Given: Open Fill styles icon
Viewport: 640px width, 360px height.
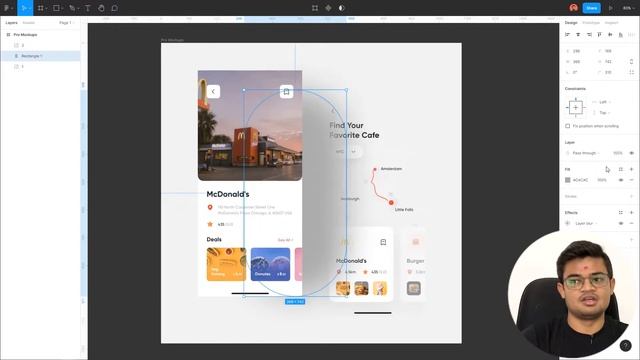Looking at the screenshot, I should click(x=621, y=169).
